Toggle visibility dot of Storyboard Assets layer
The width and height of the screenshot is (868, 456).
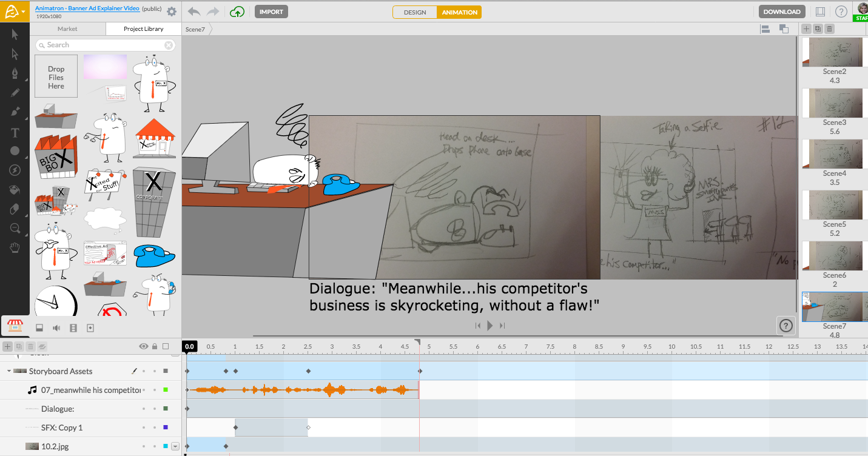point(144,371)
